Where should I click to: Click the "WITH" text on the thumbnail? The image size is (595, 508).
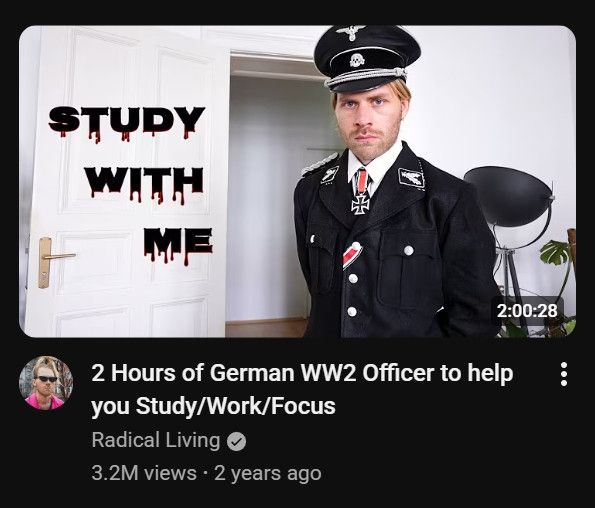[x=144, y=183]
